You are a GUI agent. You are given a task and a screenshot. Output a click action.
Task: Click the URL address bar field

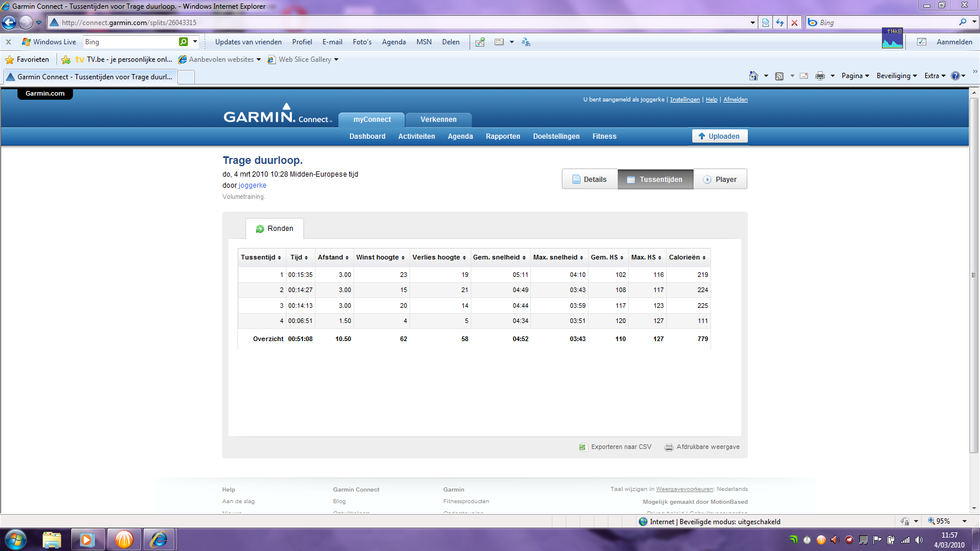(x=402, y=23)
